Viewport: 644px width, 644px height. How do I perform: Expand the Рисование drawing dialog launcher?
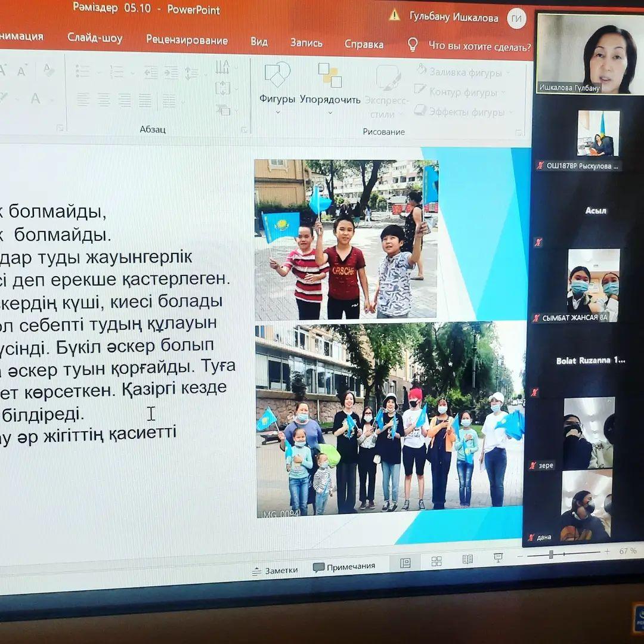point(518,132)
